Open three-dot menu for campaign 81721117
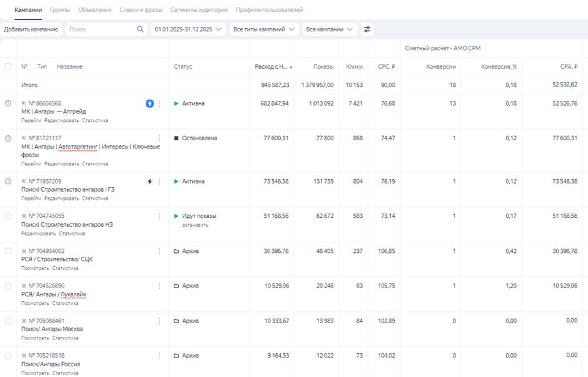Image resolution: width=588 pixels, height=377 pixels. pyautogui.click(x=160, y=138)
